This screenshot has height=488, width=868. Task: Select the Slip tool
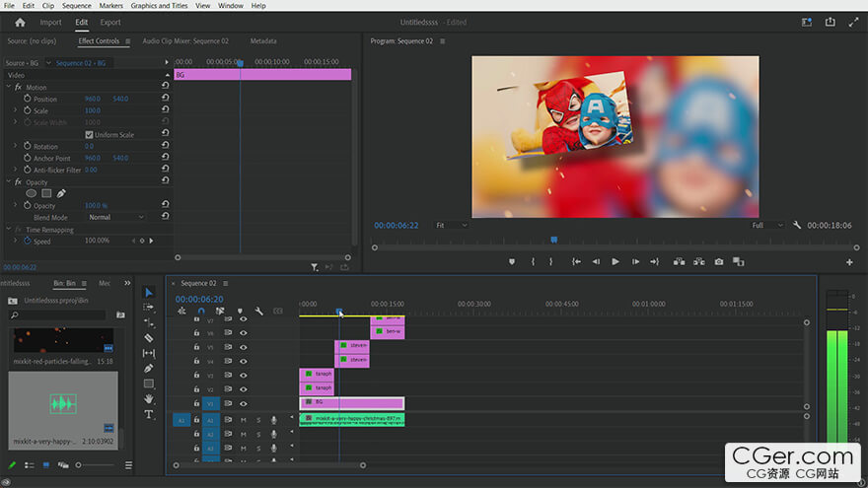(148, 353)
